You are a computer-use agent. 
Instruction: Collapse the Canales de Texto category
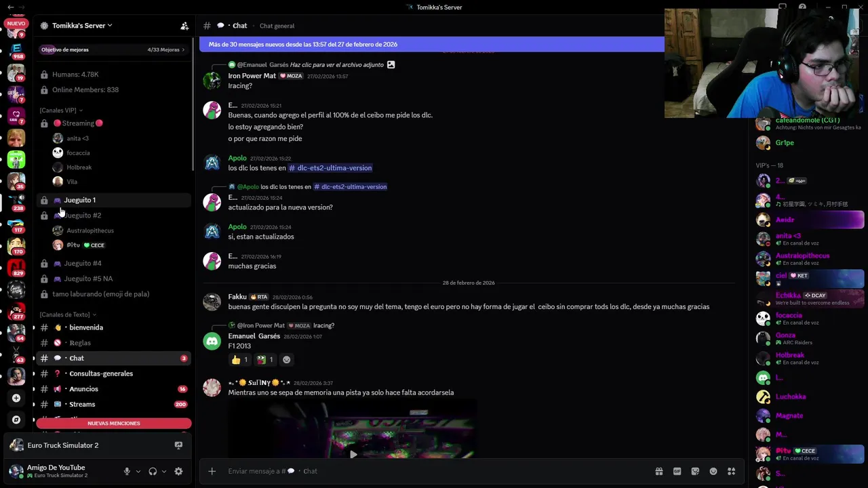[x=68, y=314]
